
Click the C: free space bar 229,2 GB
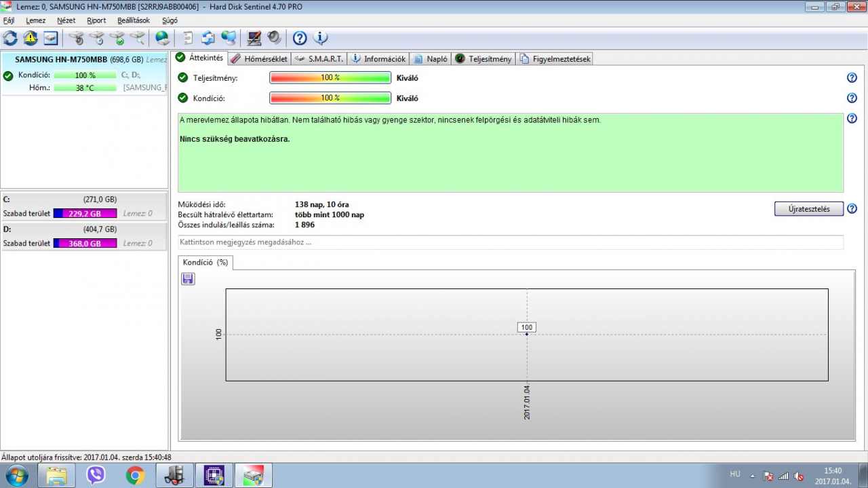(85, 213)
